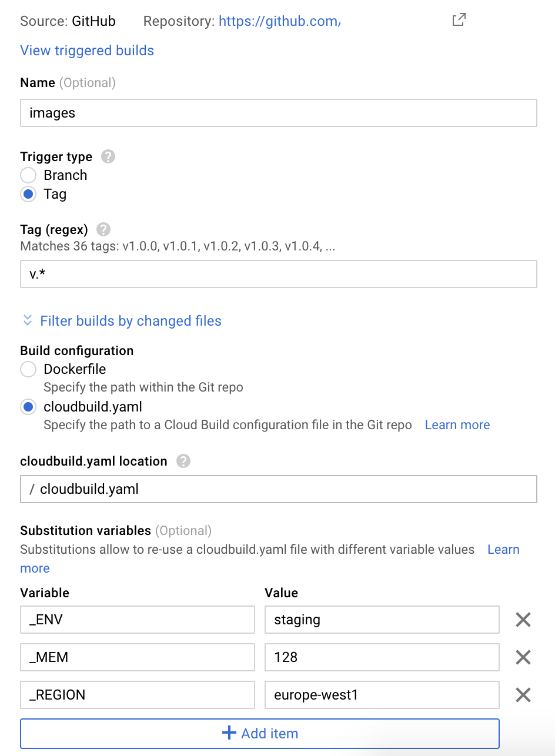The image size is (555, 756).
Task: Click Learn more about substitution variables
Action: point(503,549)
